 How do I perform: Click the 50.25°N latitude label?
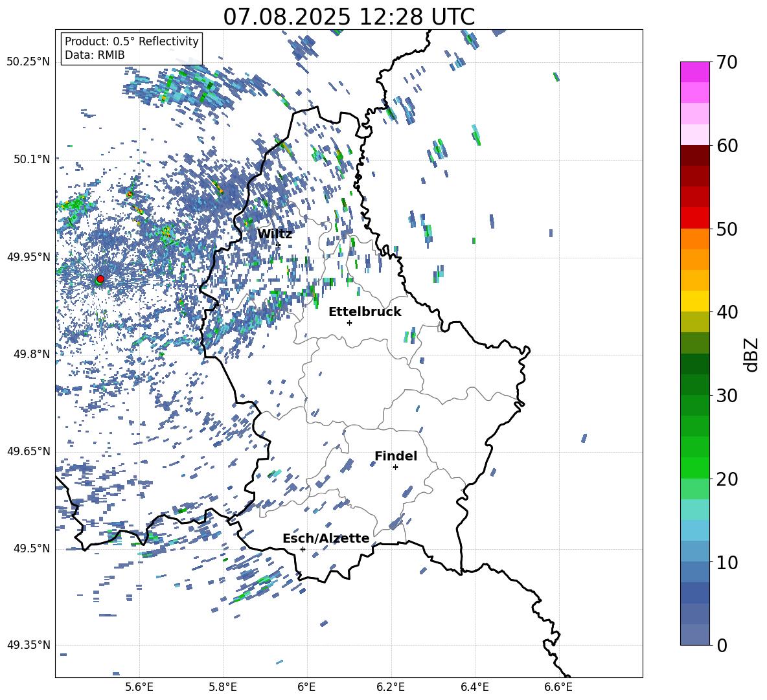coord(28,62)
